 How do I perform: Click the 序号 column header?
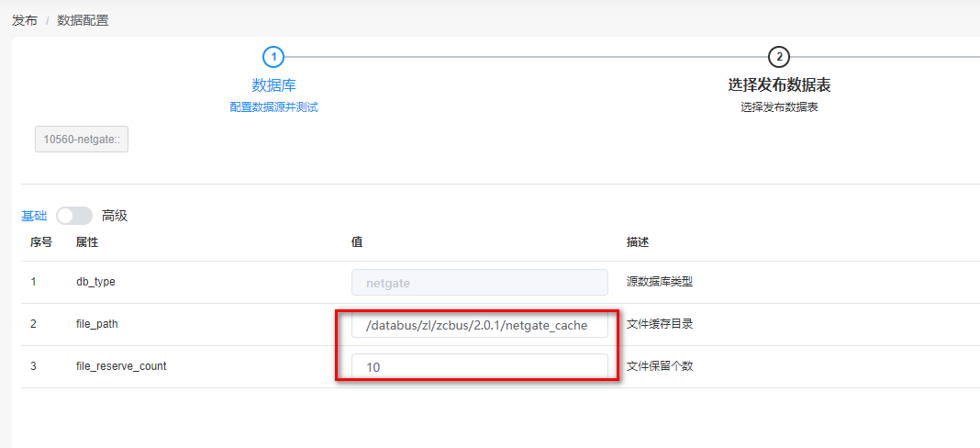[x=40, y=241]
